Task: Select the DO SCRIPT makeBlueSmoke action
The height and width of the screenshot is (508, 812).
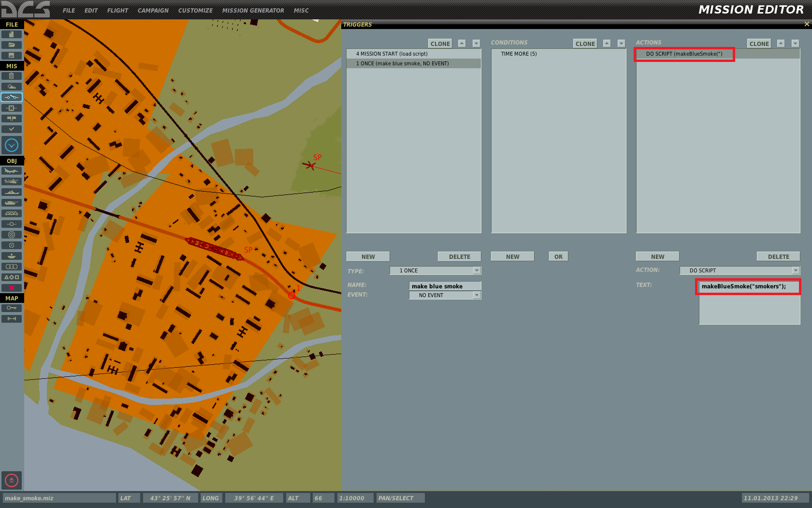Action: (718, 54)
